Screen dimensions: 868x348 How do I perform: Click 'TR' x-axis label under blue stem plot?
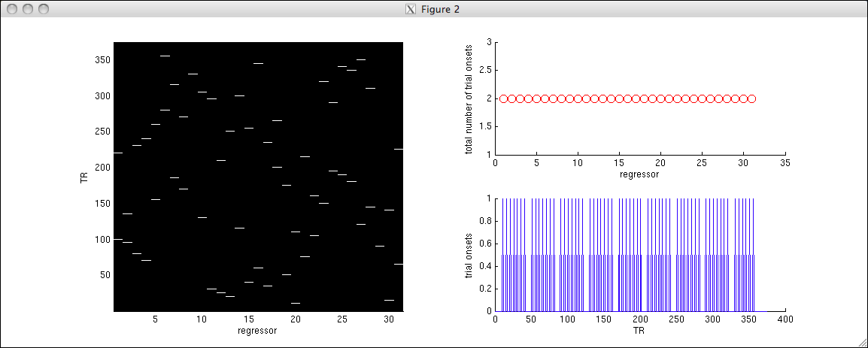coord(639,329)
